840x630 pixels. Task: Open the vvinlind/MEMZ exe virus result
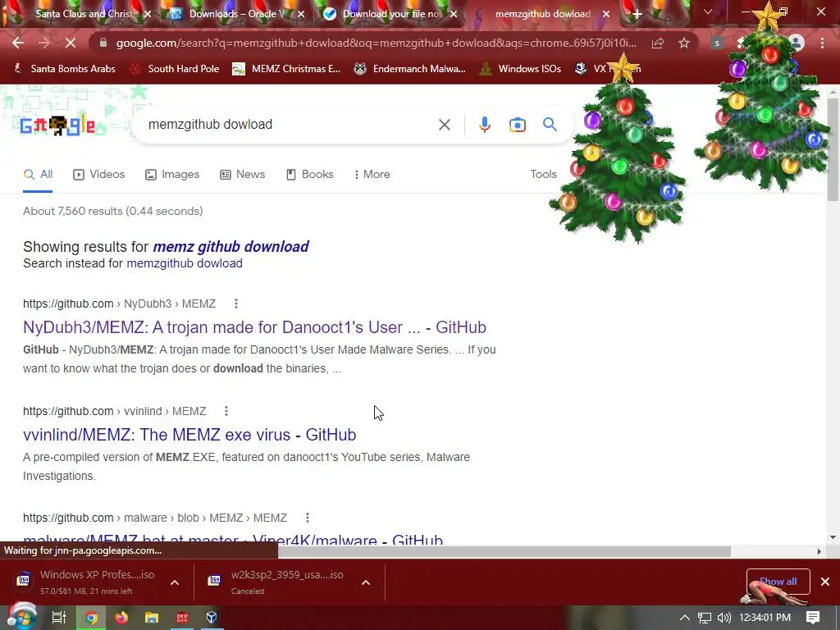pos(189,435)
